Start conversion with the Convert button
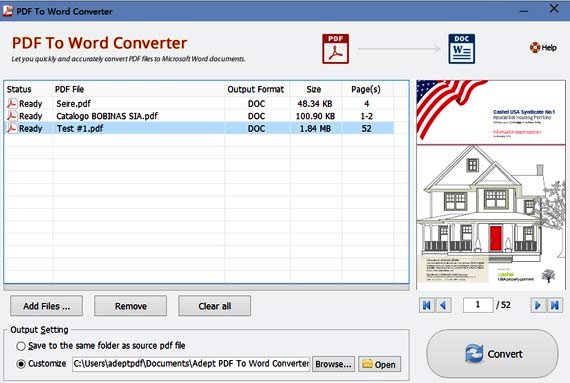The height and width of the screenshot is (383, 570). (492, 354)
